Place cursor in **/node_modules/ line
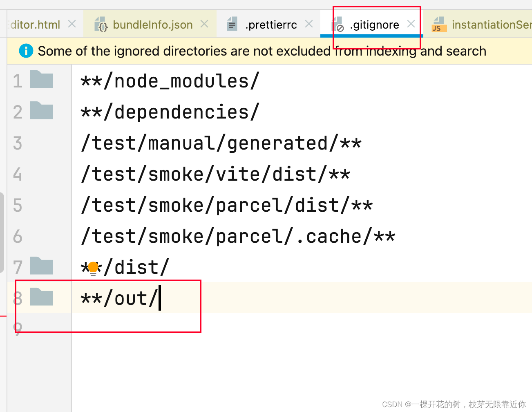The height and width of the screenshot is (412, 532). [x=170, y=81]
